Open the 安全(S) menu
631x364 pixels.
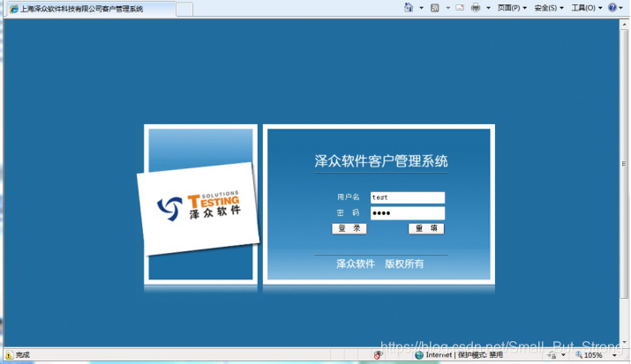[x=549, y=8]
